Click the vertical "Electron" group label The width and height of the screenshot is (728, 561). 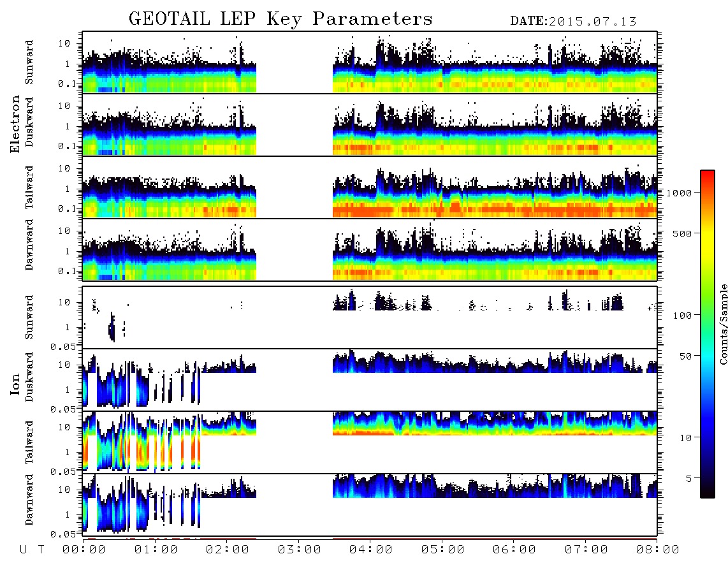[x=15, y=124]
